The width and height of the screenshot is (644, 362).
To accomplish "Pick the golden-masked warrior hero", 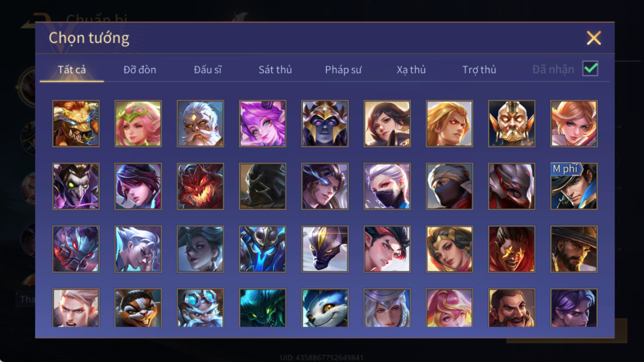I will pos(511,124).
